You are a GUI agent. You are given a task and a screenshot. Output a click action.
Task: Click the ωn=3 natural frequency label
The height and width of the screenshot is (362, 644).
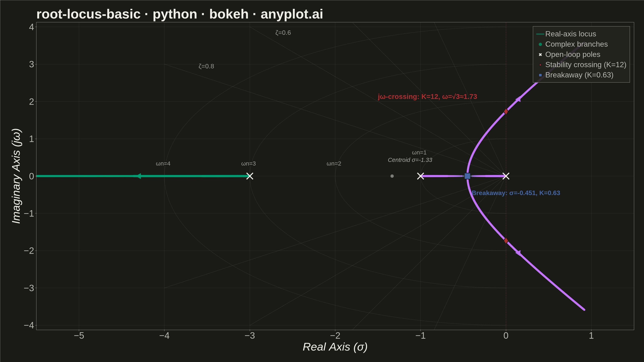(248, 164)
